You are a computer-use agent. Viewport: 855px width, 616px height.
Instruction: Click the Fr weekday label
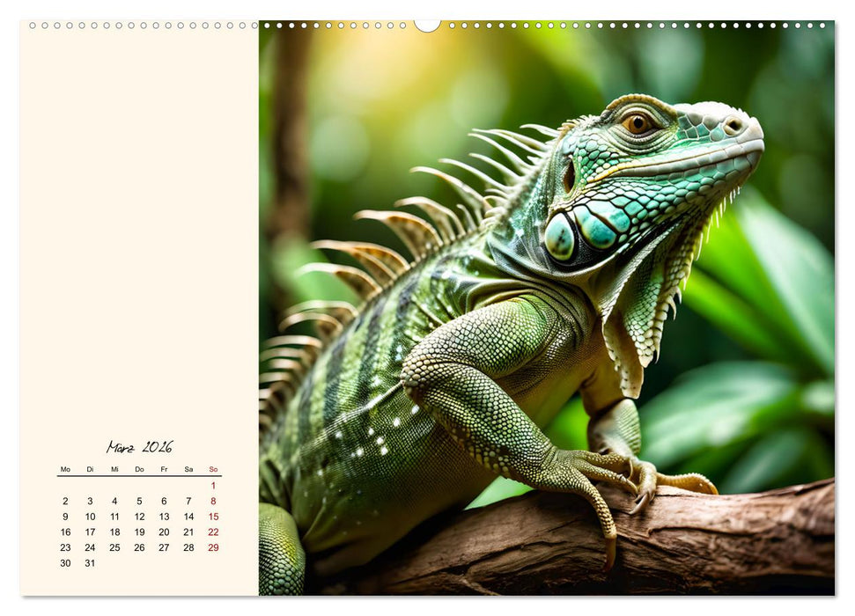point(164,470)
